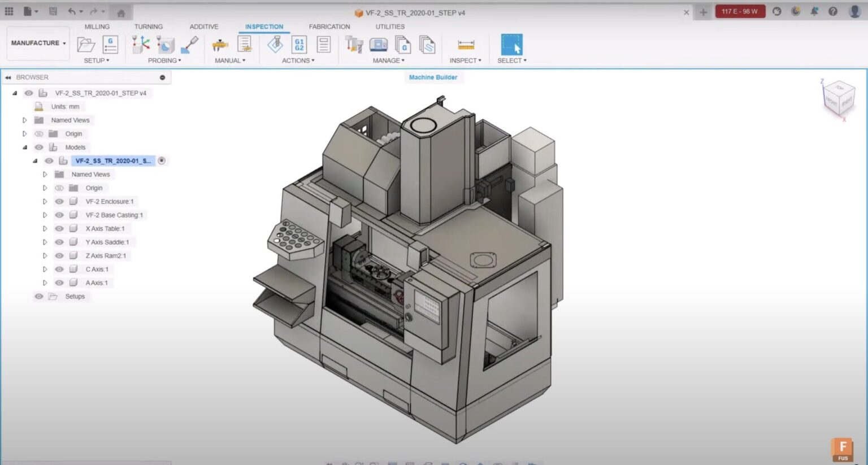
Task: Switch to the MILLING tab
Action: (97, 27)
